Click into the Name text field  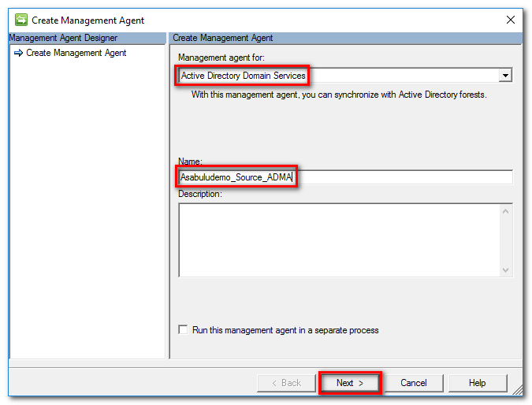[345, 177]
